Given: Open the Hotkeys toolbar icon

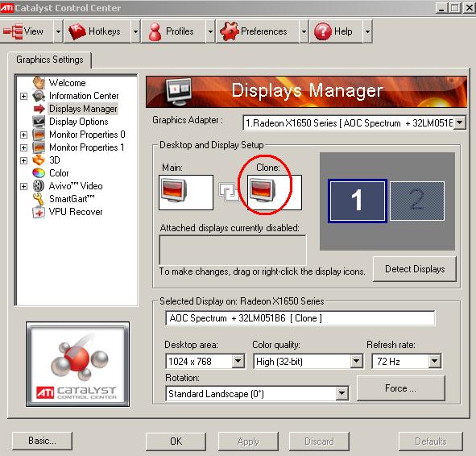Looking at the screenshot, I should [x=77, y=31].
